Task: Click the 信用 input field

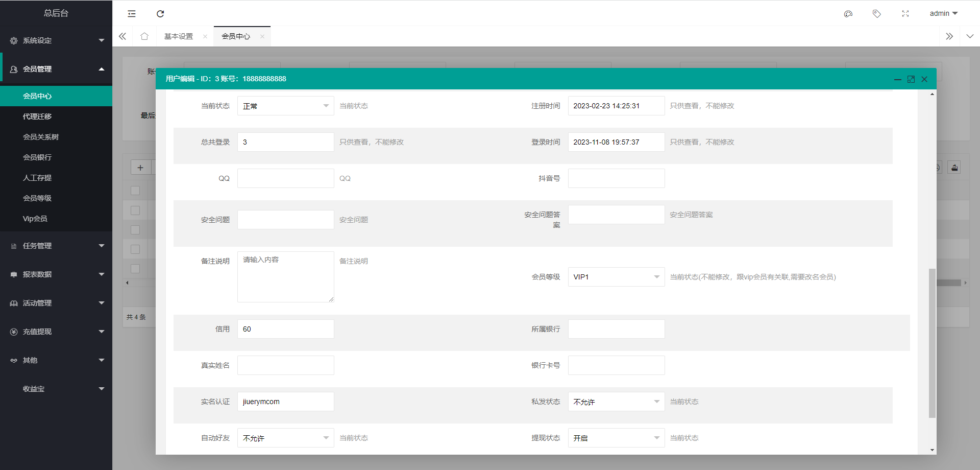Action: (285, 329)
